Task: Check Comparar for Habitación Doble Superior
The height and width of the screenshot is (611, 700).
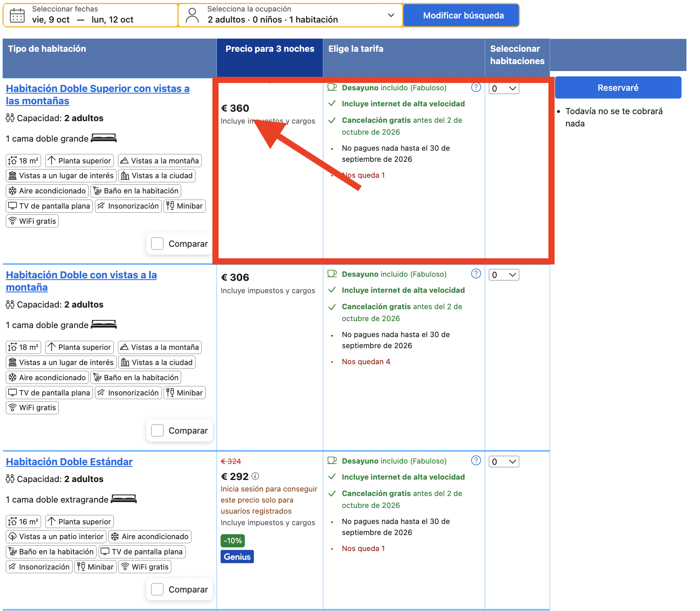Action: tap(157, 243)
